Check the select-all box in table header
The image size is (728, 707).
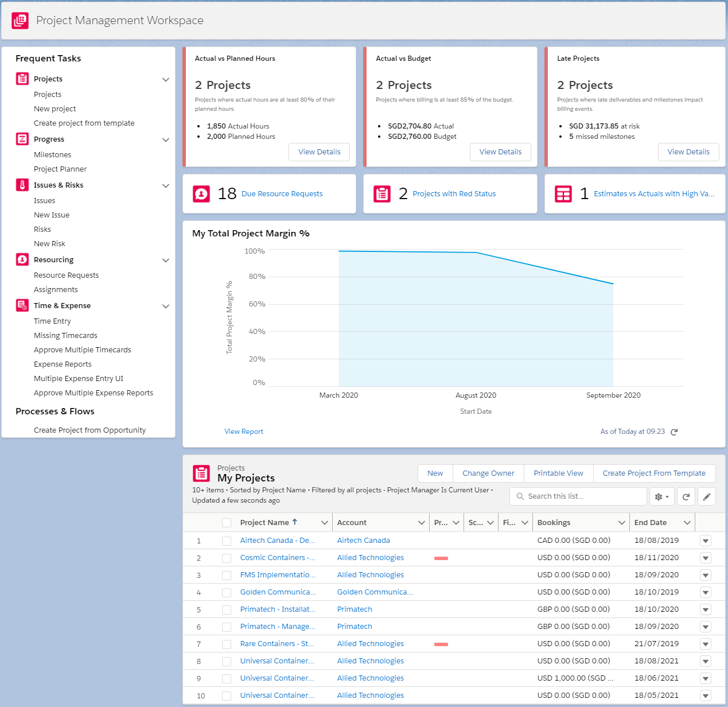pos(227,523)
